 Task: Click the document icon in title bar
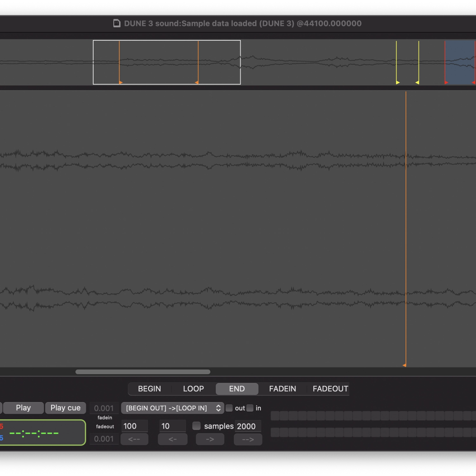click(x=117, y=23)
